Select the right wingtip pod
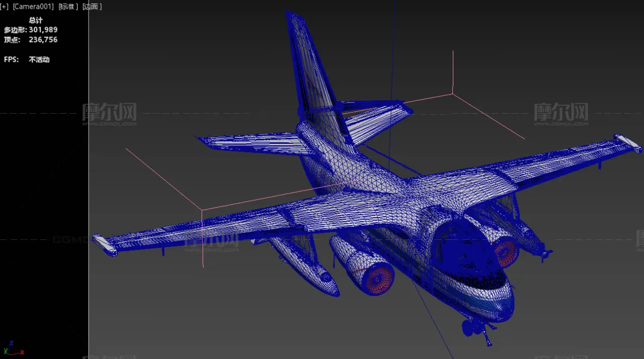 point(628,143)
